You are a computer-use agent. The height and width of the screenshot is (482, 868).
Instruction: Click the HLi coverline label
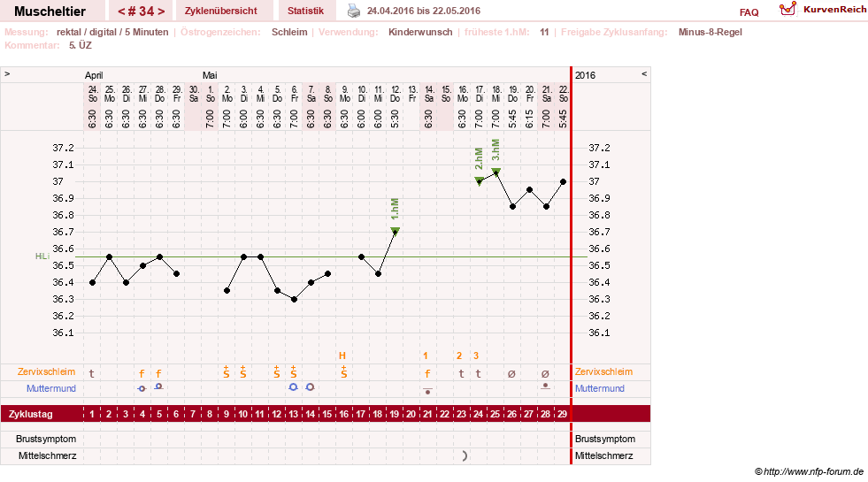click(42, 256)
